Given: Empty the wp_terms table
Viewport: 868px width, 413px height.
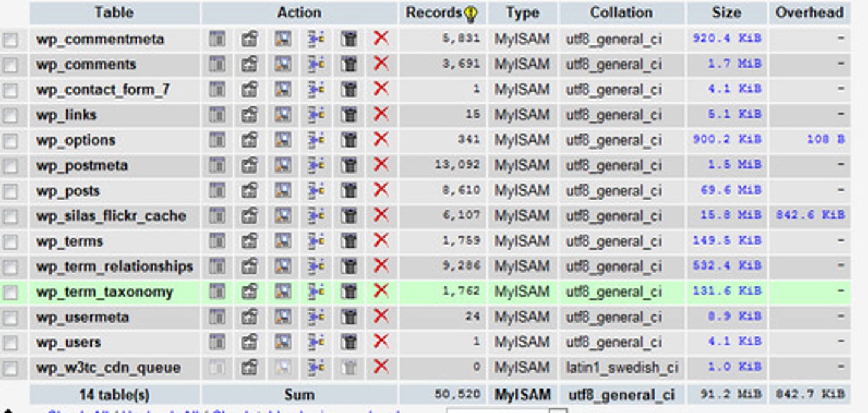Looking at the screenshot, I should pyautogui.click(x=349, y=241).
